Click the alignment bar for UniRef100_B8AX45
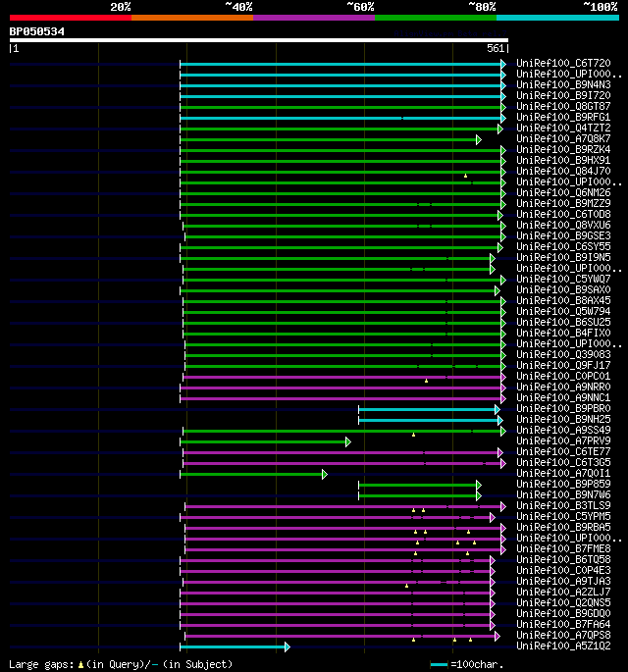The image size is (628, 672). tap(344, 302)
